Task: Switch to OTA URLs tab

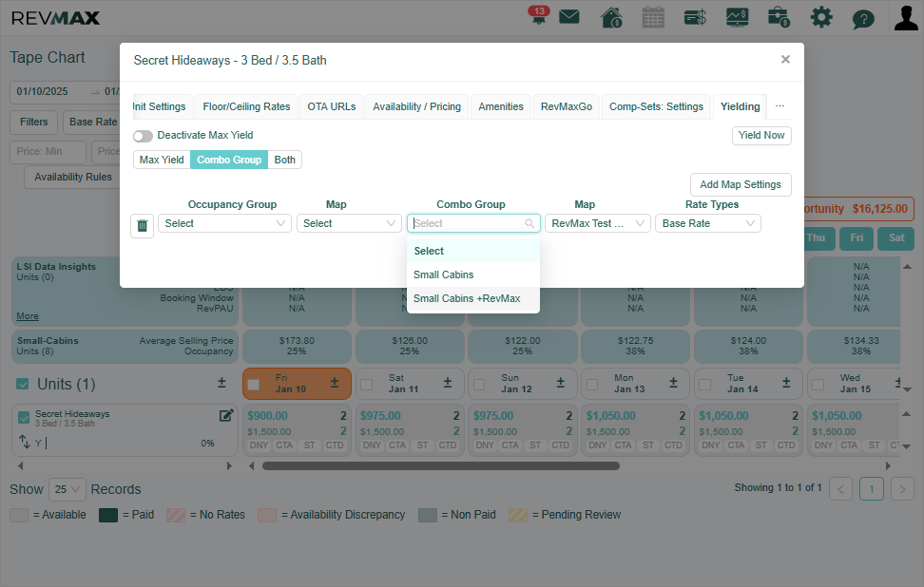Action: 331,106
